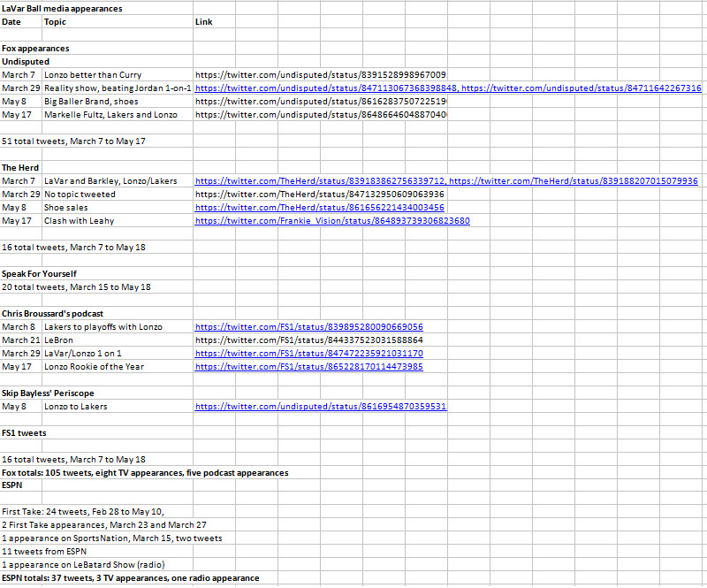Open Skip Bayless' Periscope Lonzo to Lakers link
The height and width of the screenshot is (588, 707).
[x=321, y=407]
